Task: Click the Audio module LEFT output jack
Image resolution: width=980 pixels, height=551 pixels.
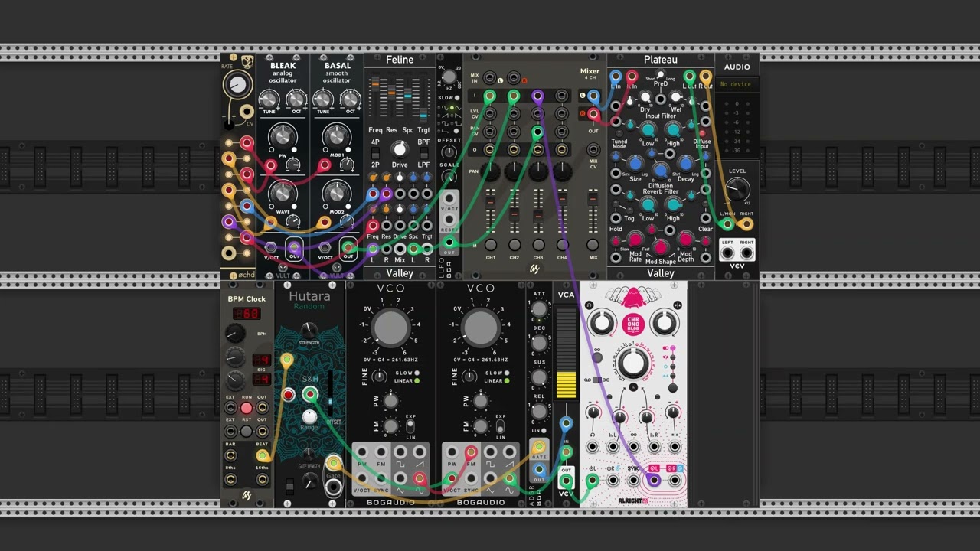Action: [x=727, y=253]
